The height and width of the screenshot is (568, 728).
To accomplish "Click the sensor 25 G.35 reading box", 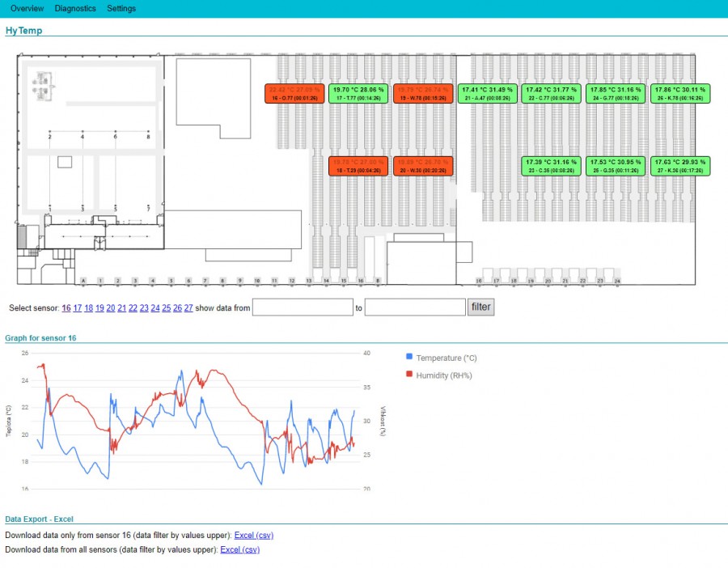I will pyautogui.click(x=616, y=166).
